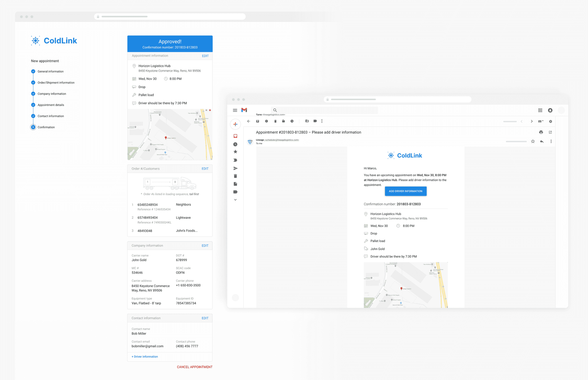This screenshot has height=380, width=588.
Task: Click the Gmail compose plus button
Action: click(235, 124)
